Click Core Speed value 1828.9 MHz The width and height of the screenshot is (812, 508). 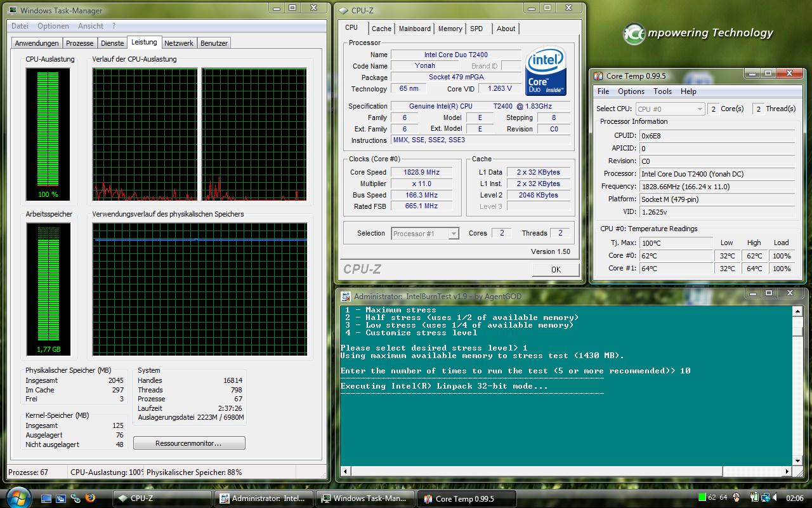click(421, 172)
